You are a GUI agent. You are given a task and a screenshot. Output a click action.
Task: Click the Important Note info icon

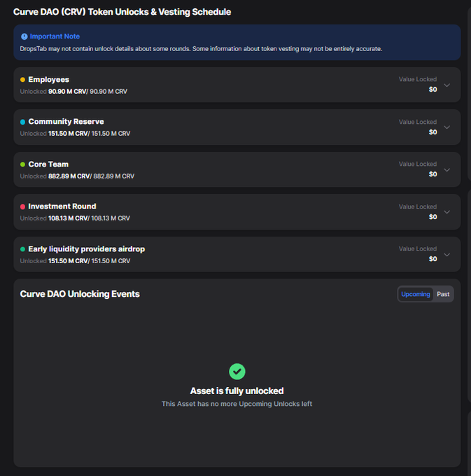coord(24,36)
